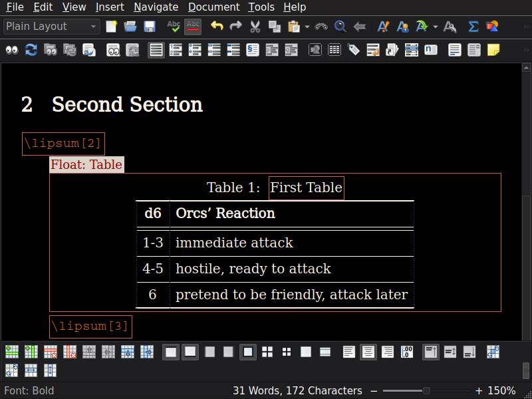Copy the selection

coord(274,27)
